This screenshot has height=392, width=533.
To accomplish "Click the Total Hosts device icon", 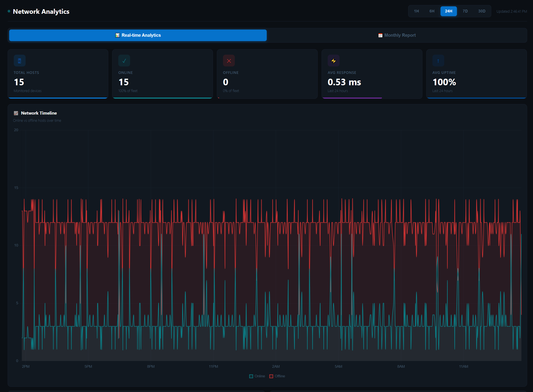I will click(x=19, y=61).
